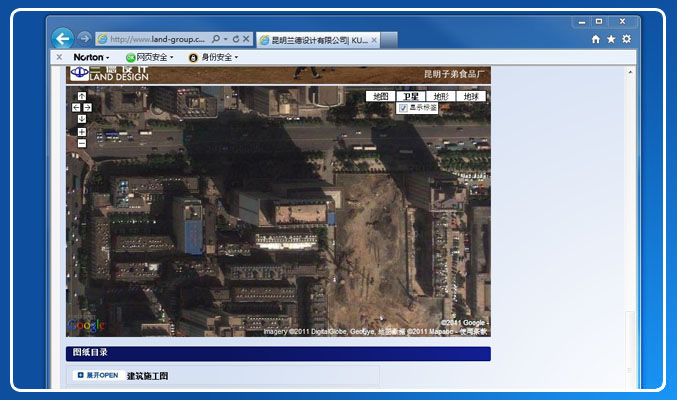Screen dimensions: 677x400
Task: Open Favorites with the star icon
Action: tap(611, 39)
